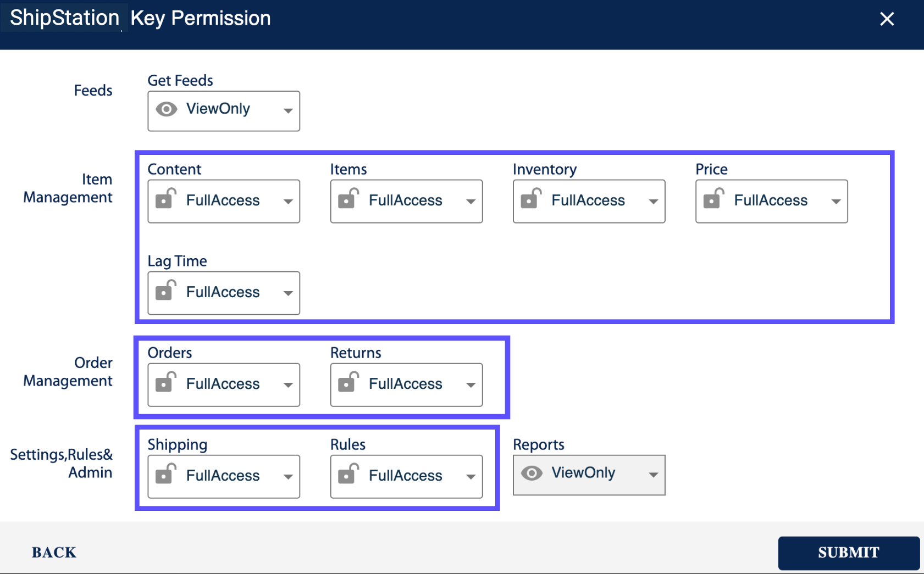Open the Get Feeds permission dropdown

pyautogui.click(x=289, y=110)
